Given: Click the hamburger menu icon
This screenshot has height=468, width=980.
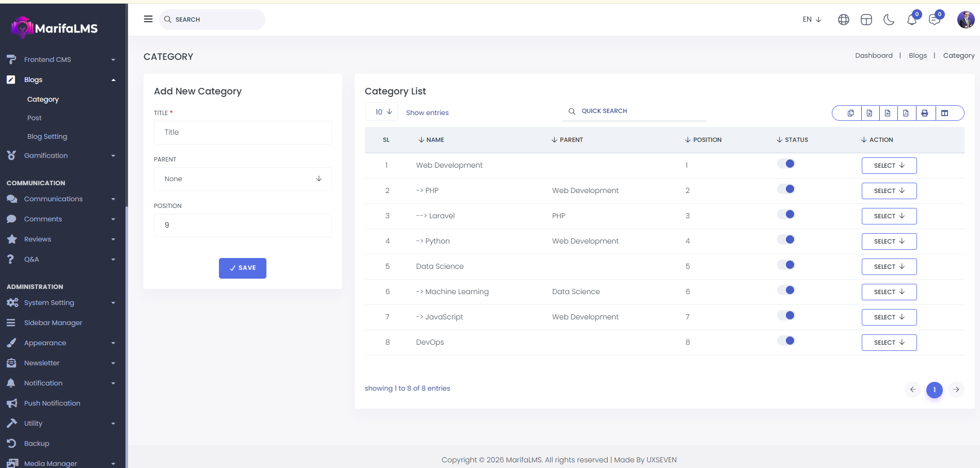Looking at the screenshot, I should pos(148,19).
